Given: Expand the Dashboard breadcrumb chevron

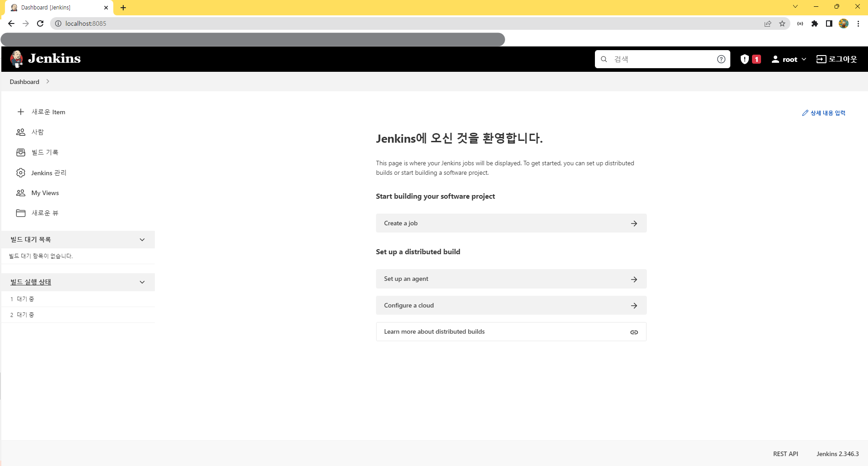Looking at the screenshot, I should [x=48, y=82].
